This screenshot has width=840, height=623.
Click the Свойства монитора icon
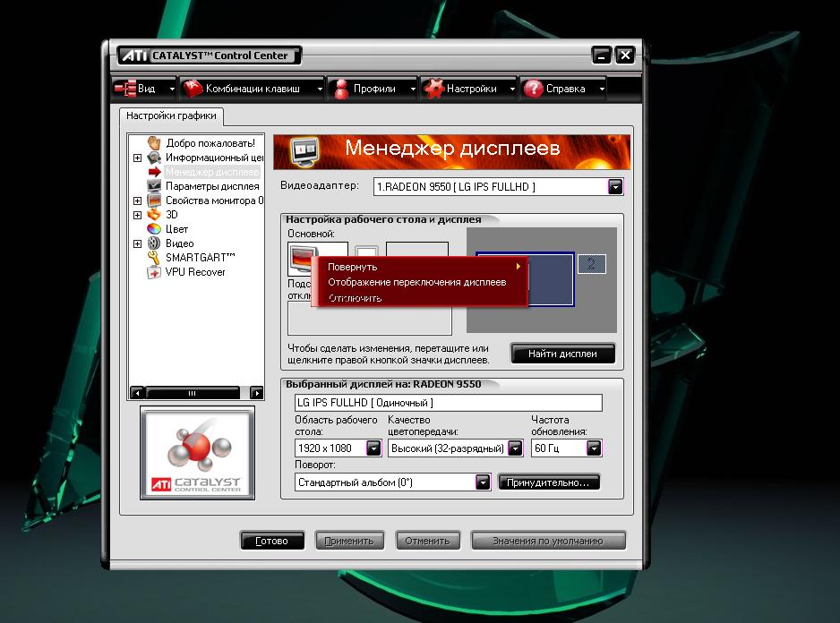click(x=154, y=201)
